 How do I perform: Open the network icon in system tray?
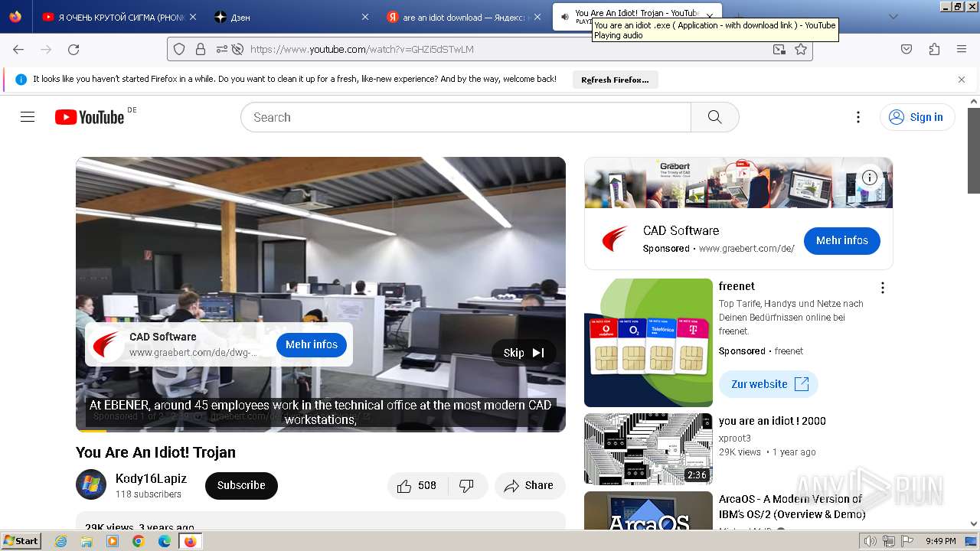pyautogui.click(x=889, y=541)
